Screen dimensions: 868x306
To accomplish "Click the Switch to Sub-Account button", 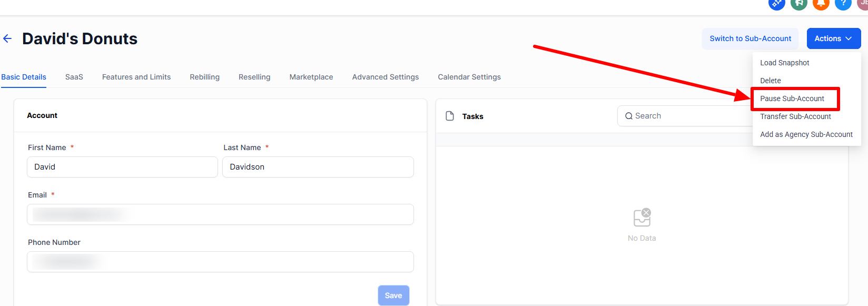I will [750, 38].
